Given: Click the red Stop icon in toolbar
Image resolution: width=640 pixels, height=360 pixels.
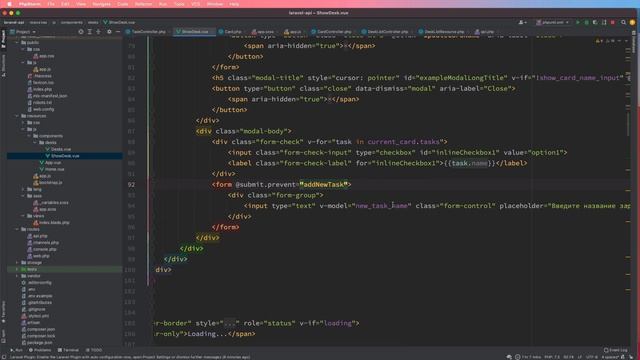Looking at the screenshot, I should point(613,22).
